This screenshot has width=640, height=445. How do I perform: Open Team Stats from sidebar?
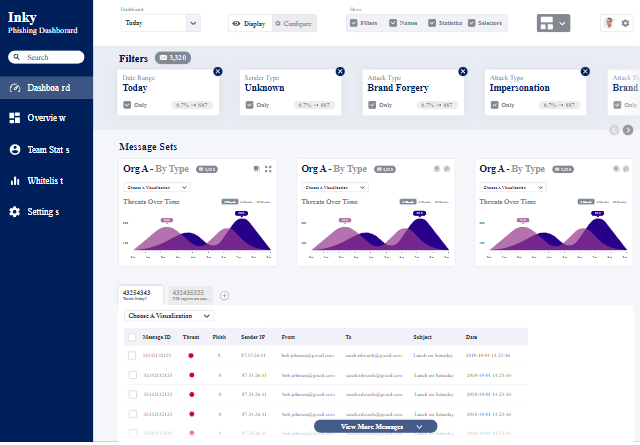coord(47,149)
